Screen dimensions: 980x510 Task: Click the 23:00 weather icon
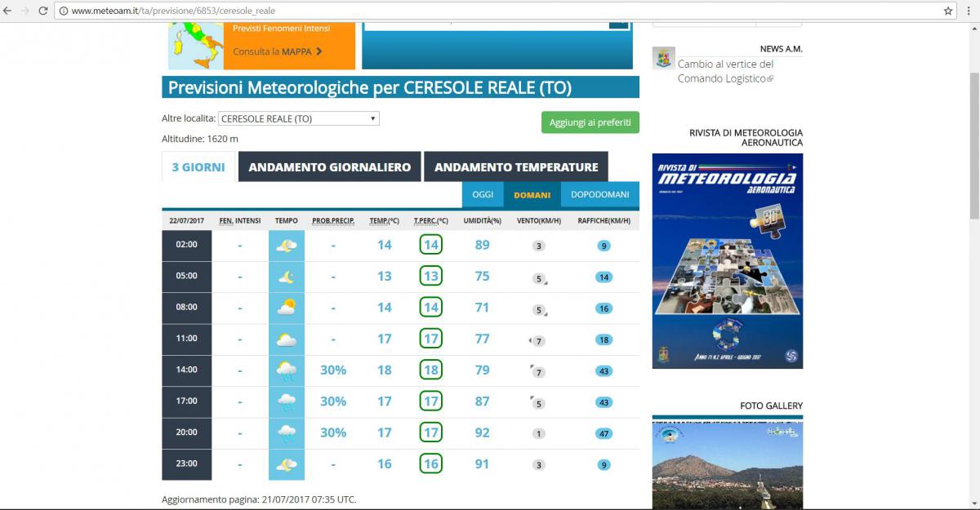point(287,464)
